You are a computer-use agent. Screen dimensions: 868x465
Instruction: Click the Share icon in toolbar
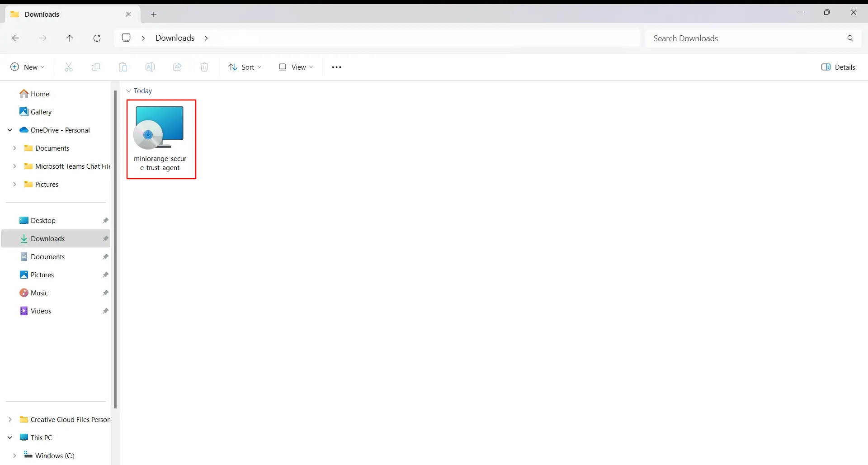(177, 67)
